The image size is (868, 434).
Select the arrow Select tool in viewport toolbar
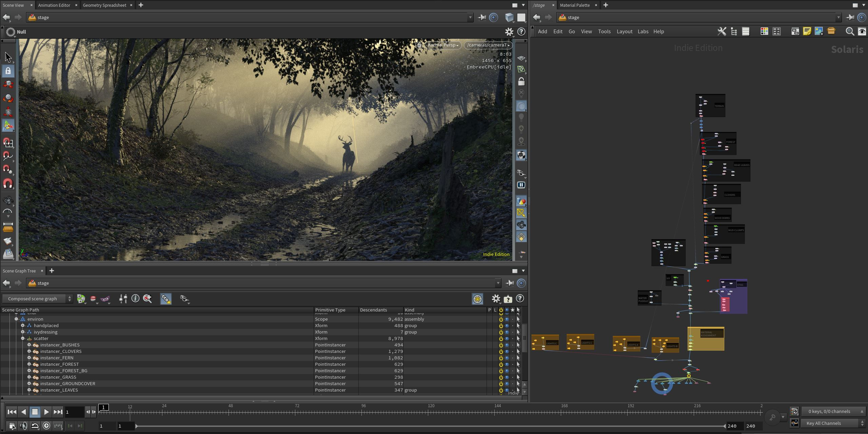tap(8, 57)
